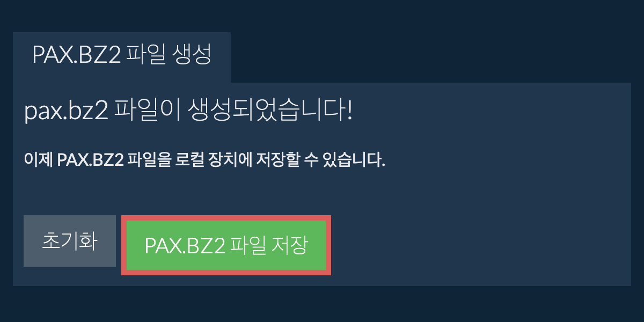
Task: Open the PAX.BZ2 file creation tab
Action: point(122,57)
